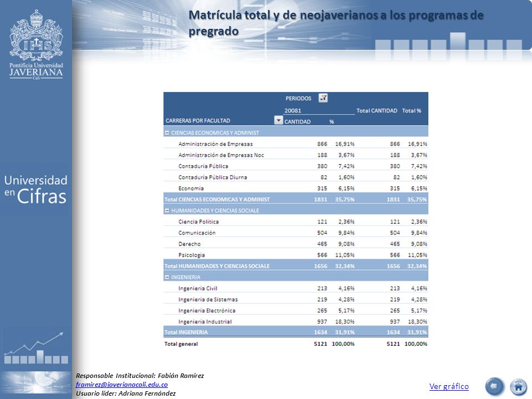
Task: Select the Psicología row label
Action: coord(192,255)
